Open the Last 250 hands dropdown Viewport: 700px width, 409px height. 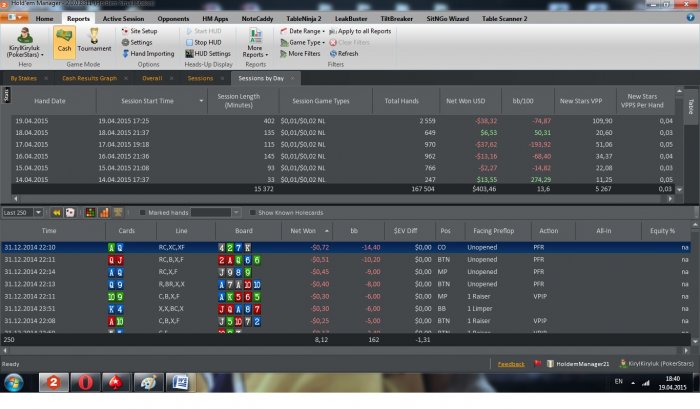[x=38, y=213]
